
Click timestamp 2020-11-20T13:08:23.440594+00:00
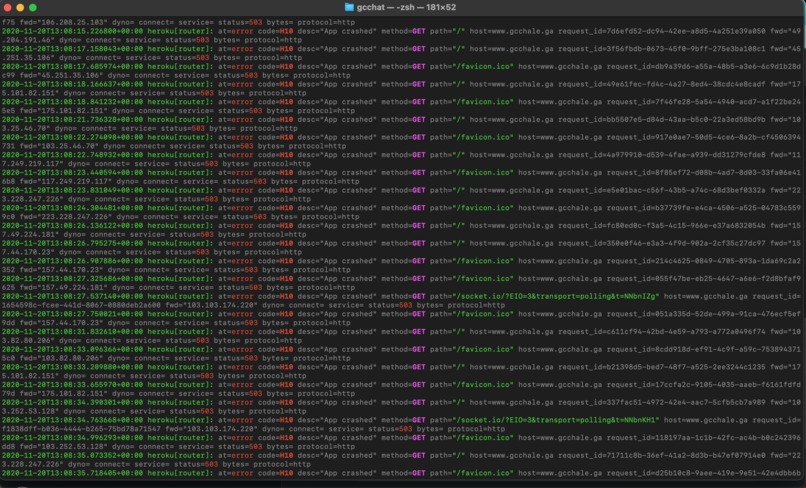(x=72, y=172)
